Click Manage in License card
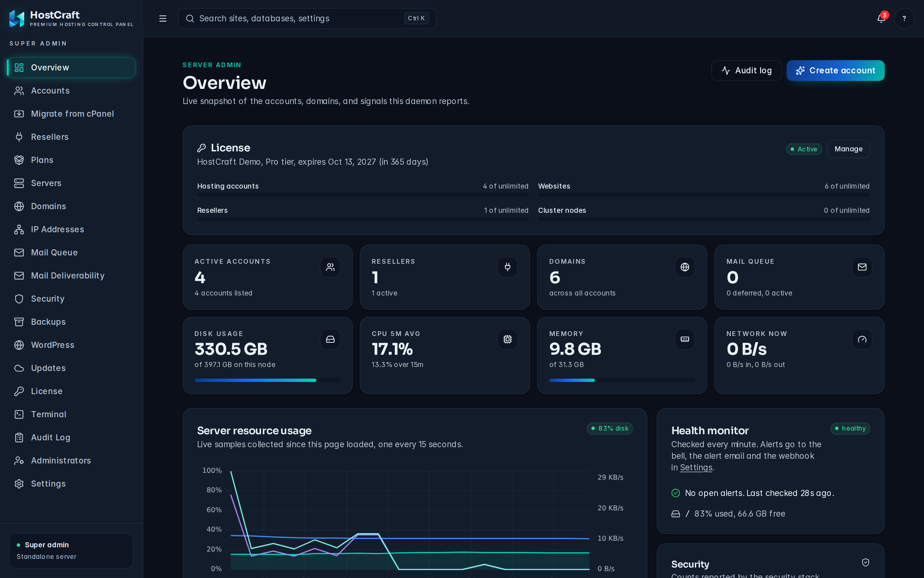This screenshot has width=924, height=578. pyautogui.click(x=849, y=149)
